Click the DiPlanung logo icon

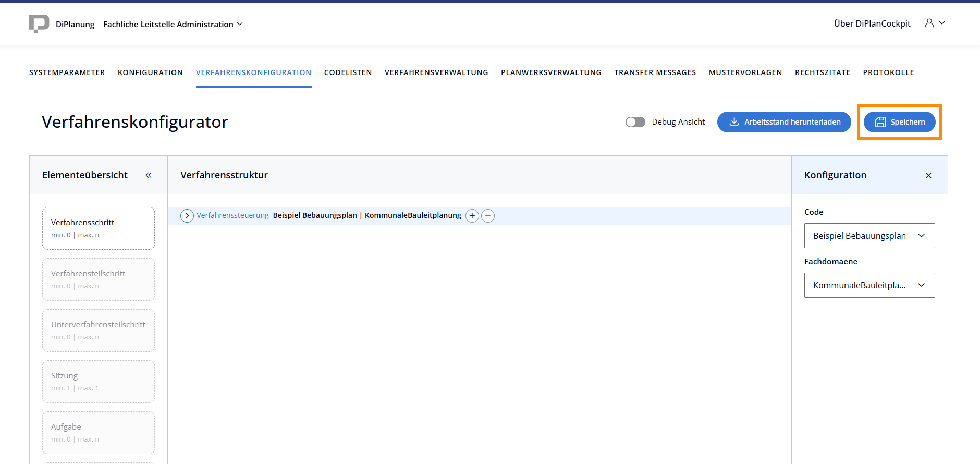[39, 24]
